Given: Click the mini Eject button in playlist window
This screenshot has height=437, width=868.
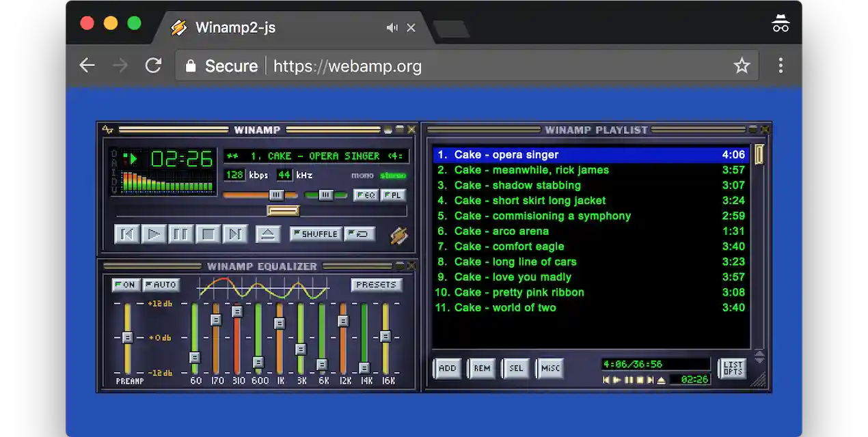Looking at the screenshot, I should pyautogui.click(x=661, y=380).
